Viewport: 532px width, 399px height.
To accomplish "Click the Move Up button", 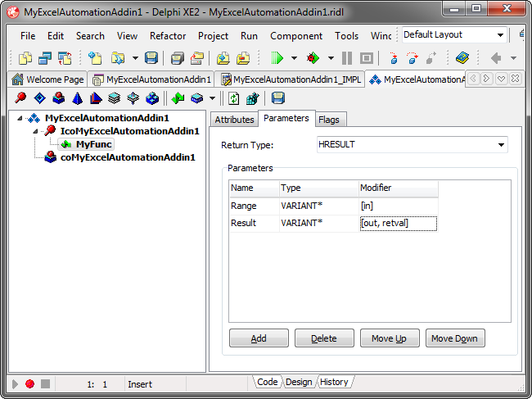I will (390, 338).
